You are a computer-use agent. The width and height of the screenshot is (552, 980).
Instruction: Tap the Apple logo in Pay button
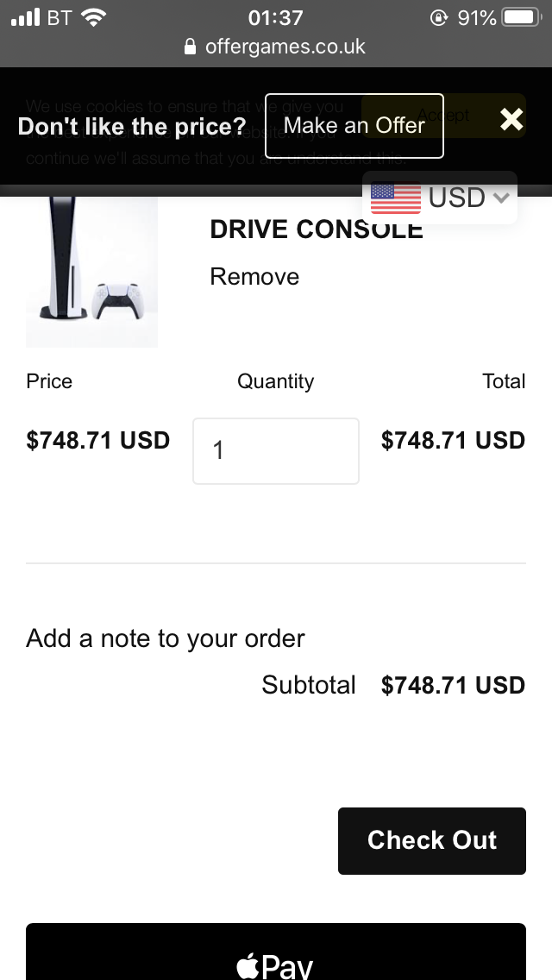(247, 965)
